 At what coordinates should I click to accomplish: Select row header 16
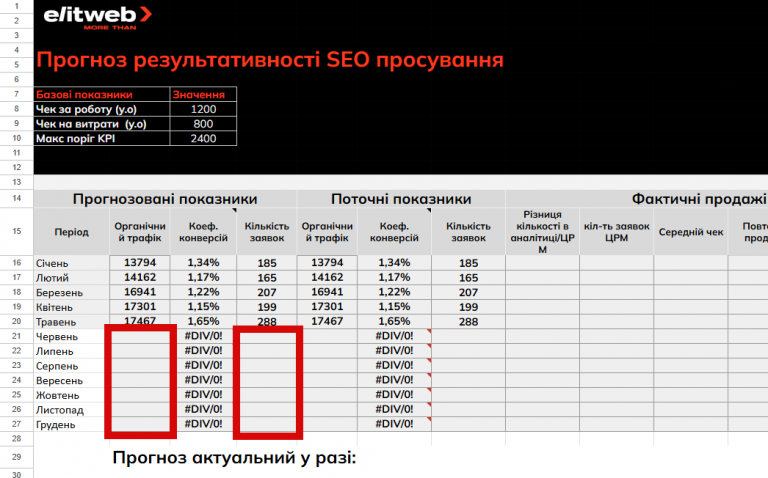click(x=17, y=263)
